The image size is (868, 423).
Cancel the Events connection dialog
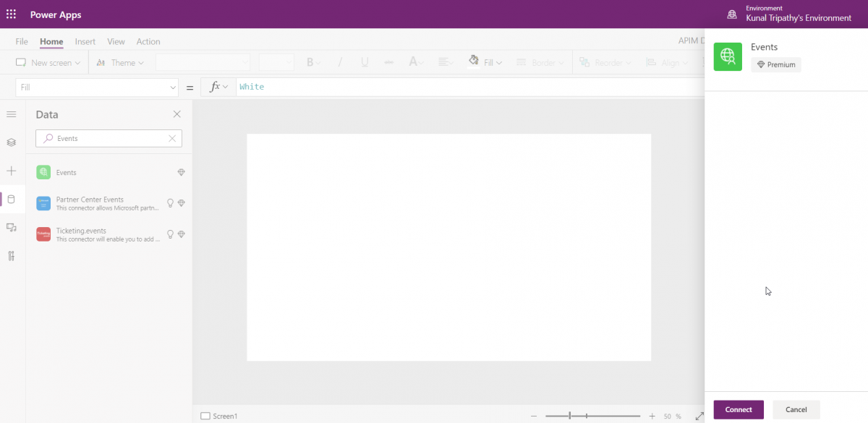(x=796, y=409)
